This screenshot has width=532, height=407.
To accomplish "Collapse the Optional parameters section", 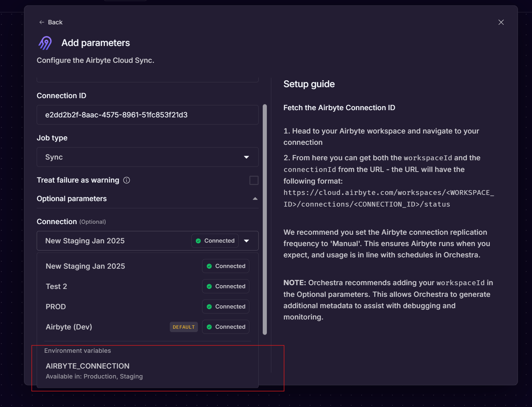I will tap(255, 199).
